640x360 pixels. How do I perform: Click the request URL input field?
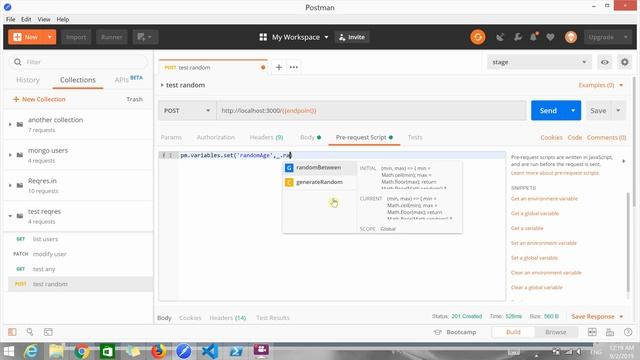[371, 111]
